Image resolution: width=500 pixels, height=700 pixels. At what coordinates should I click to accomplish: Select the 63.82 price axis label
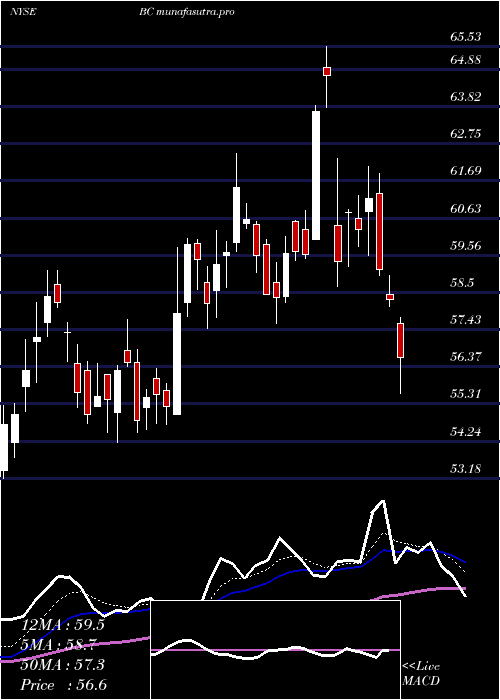(466, 96)
